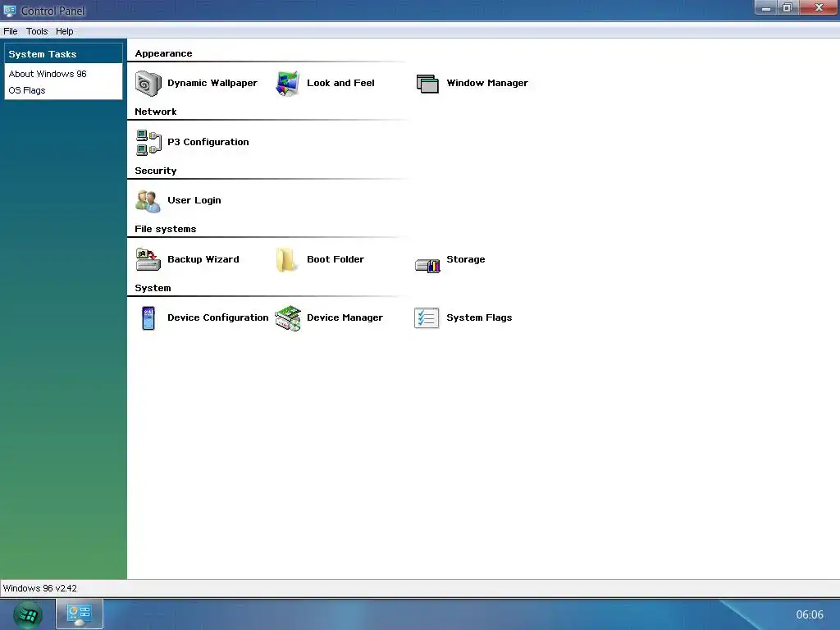Click the Dynamic Wallpaper label
The image size is (840, 630).
[212, 83]
